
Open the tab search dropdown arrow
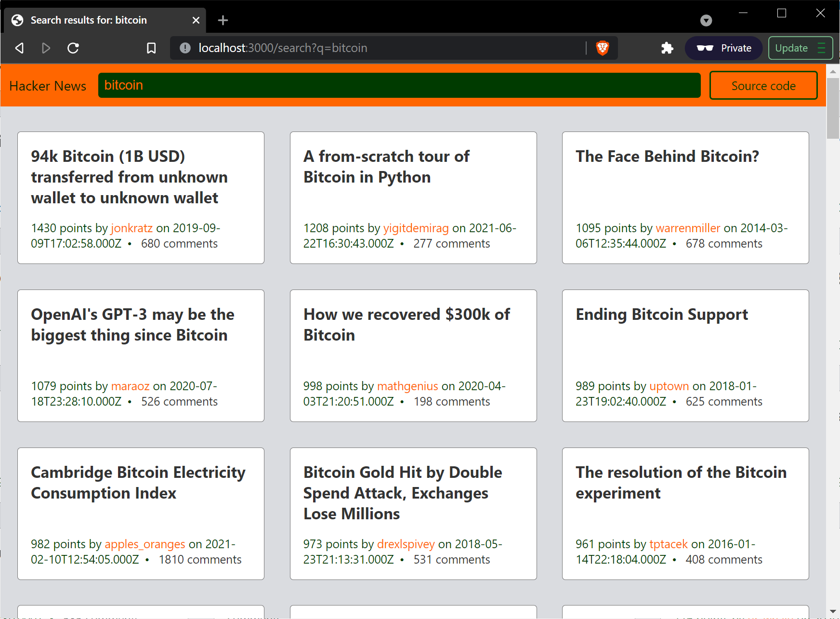pyautogui.click(x=706, y=20)
